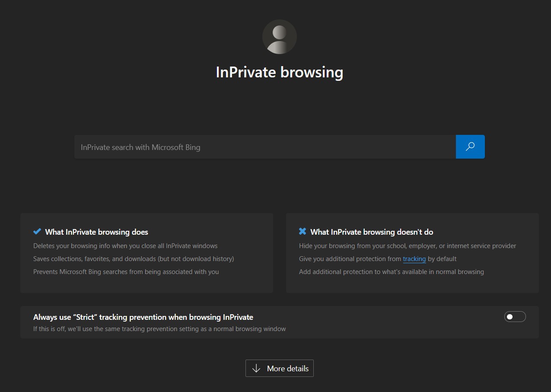Click the blue checkmark icon

tap(37, 232)
